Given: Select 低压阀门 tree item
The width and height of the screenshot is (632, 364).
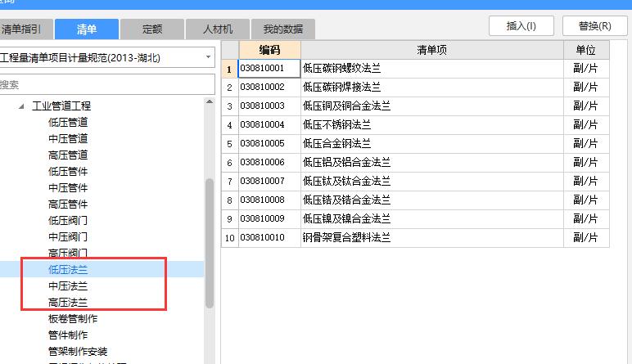Looking at the screenshot, I should click(x=68, y=221).
